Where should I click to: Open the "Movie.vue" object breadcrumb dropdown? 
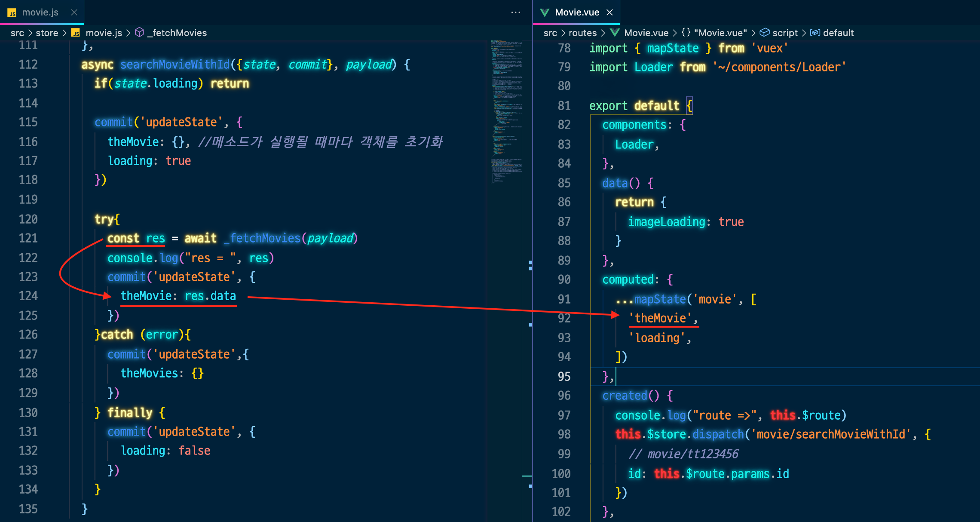pyautogui.click(x=720, y=33)
